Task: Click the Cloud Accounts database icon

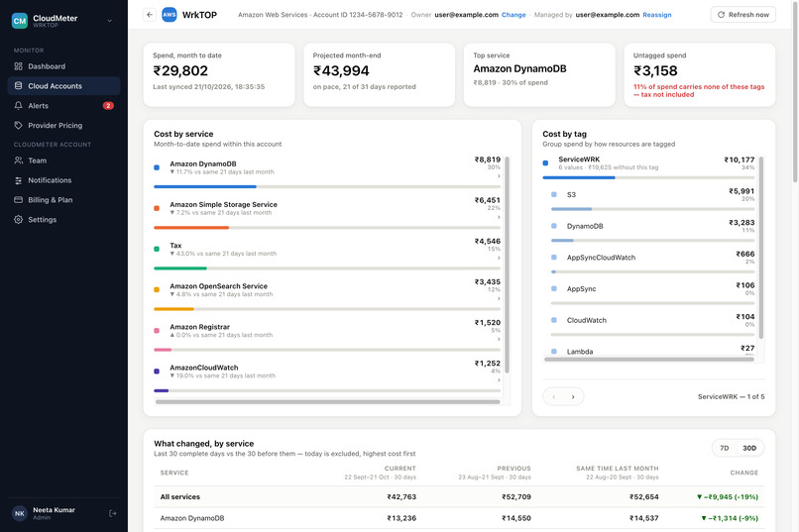Action: point(19,85)
